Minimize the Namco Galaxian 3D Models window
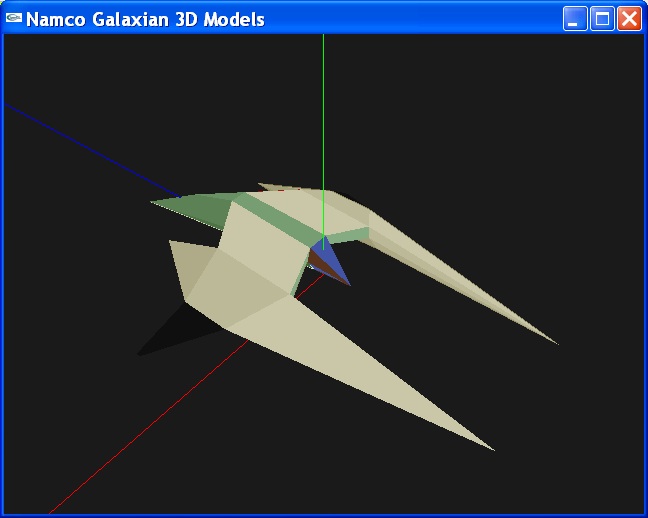The image size is (648, 518). point(575,19)
